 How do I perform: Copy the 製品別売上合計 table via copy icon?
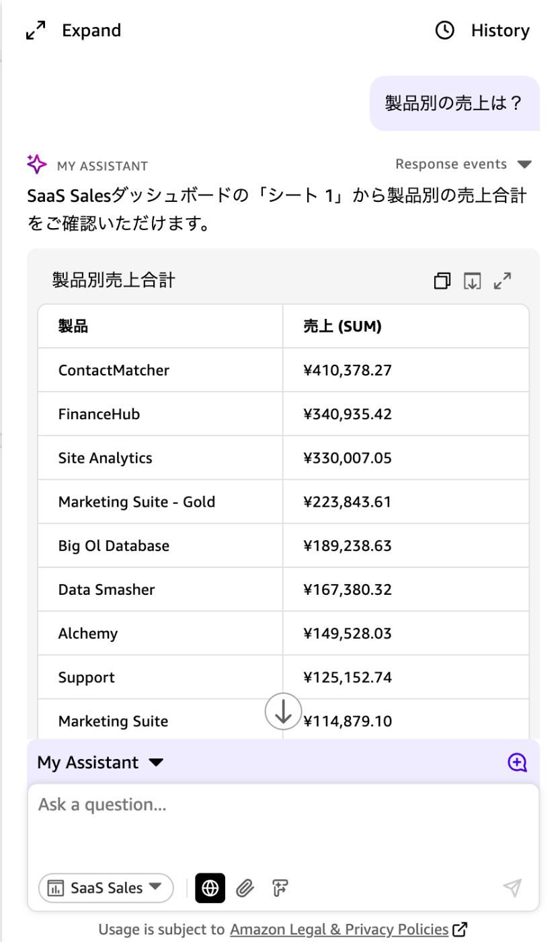click(442, 281)
